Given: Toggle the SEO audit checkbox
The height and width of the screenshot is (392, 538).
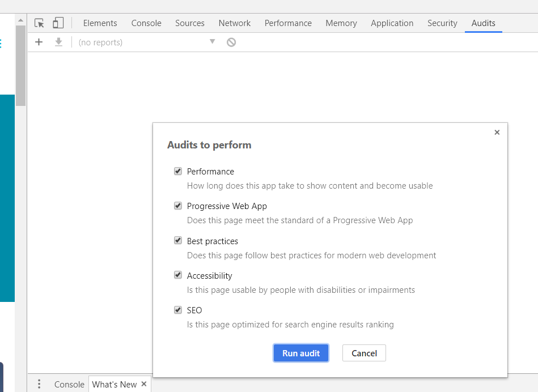Looking at the screenshot, I should pos(178,310).
